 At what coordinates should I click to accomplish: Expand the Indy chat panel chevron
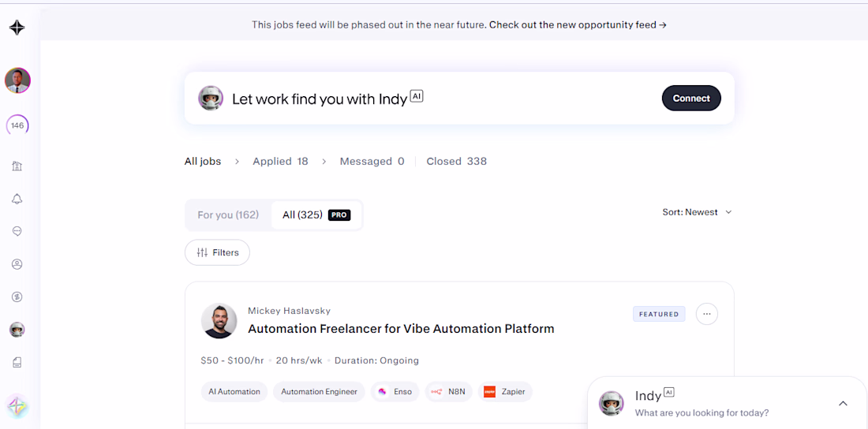843,404
